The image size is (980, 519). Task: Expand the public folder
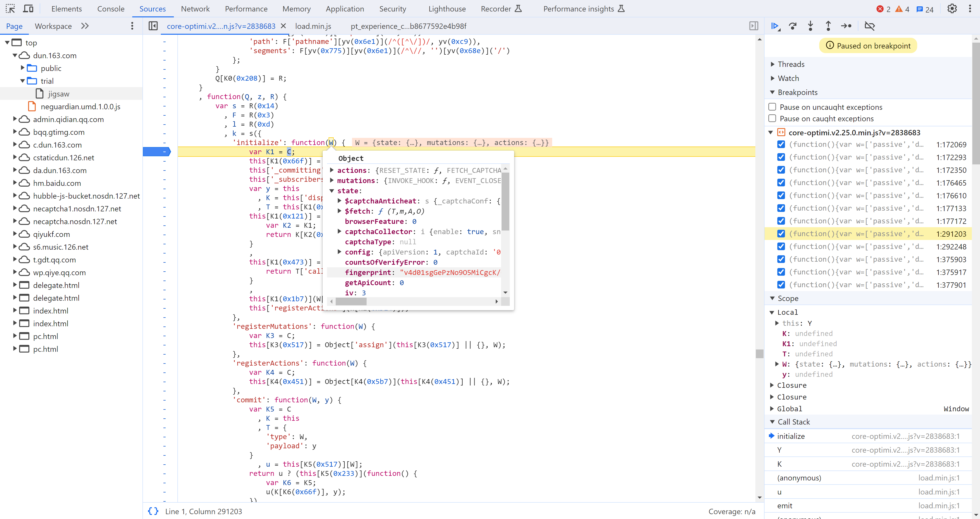pos(22,68)
